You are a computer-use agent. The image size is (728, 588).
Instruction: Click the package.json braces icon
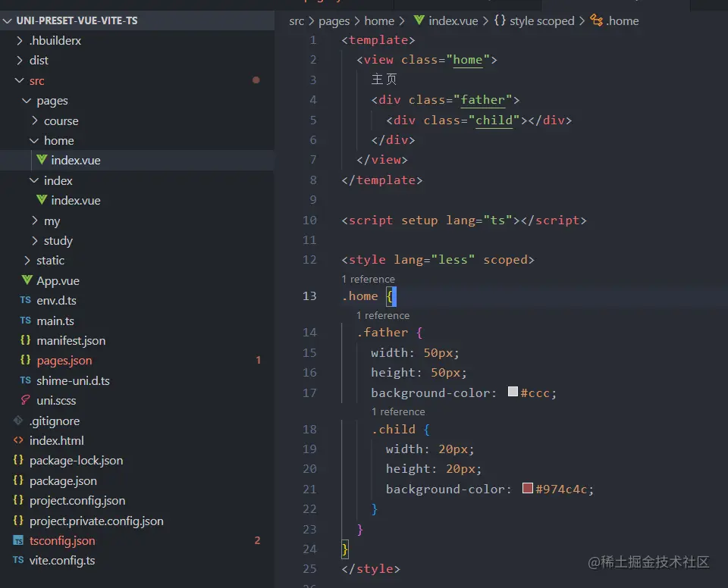pos(18,480)
